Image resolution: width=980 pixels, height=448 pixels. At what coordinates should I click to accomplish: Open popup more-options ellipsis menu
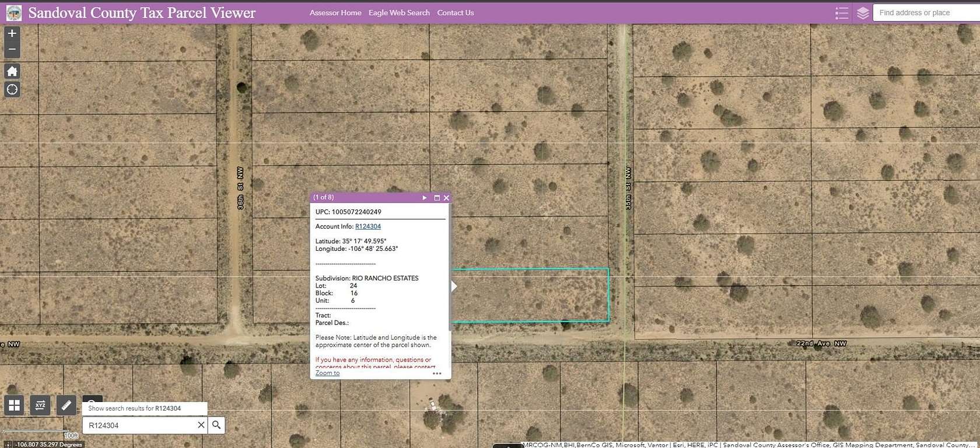click(437, 373)
